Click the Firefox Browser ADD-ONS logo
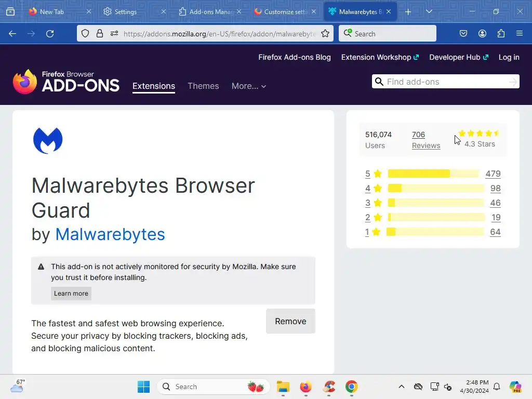Viewport: 532px width, 399px height. (x=66, y=82)
